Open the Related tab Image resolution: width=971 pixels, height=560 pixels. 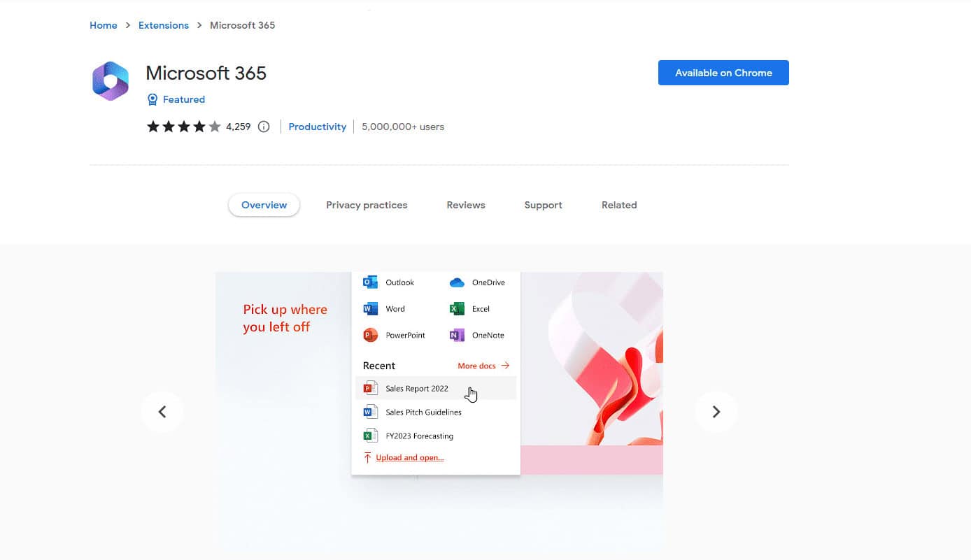tap(619, 205)
